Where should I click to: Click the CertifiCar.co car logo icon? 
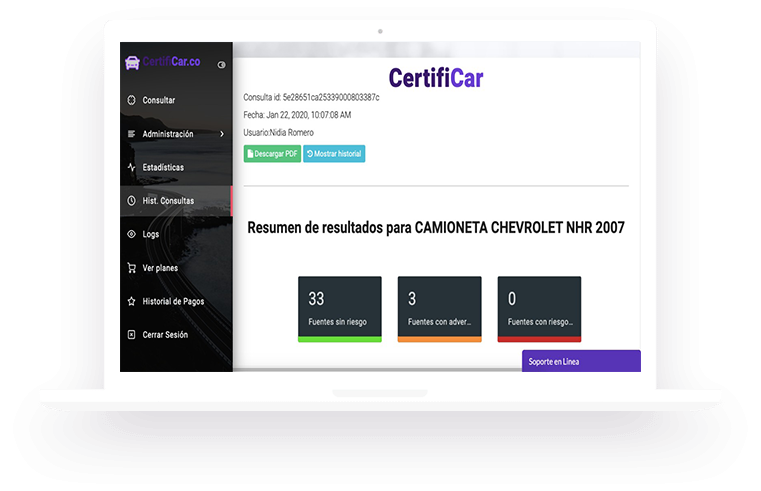(132, 63)
